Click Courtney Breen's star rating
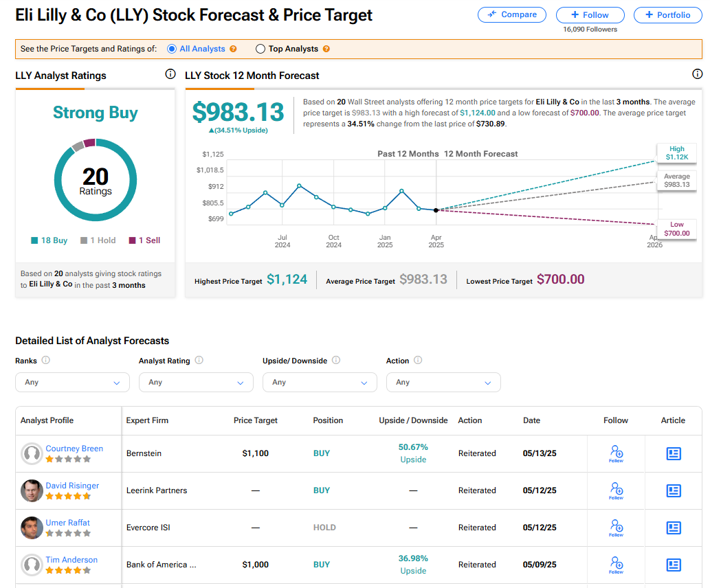 click(68, 459)
